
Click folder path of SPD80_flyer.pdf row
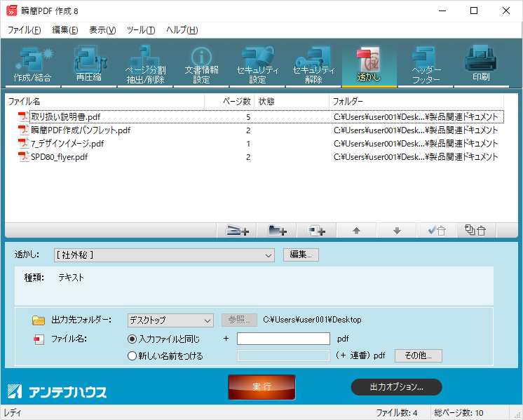click(416, 157)
